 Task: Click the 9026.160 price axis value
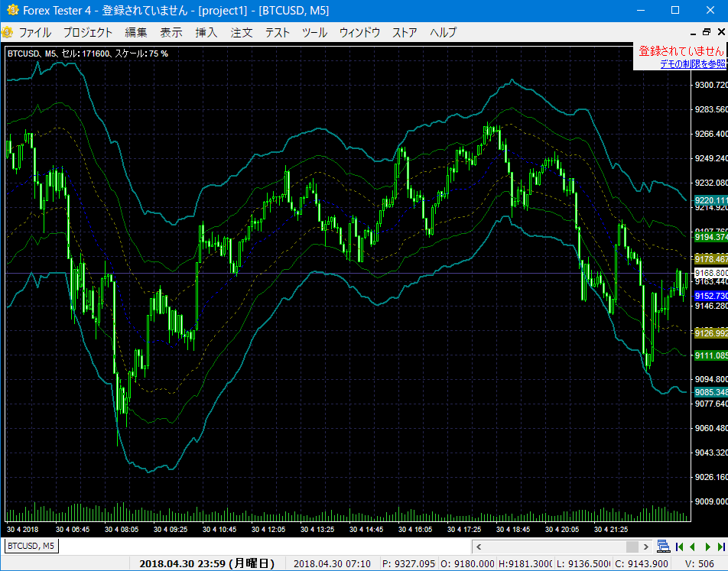(711, 477)
